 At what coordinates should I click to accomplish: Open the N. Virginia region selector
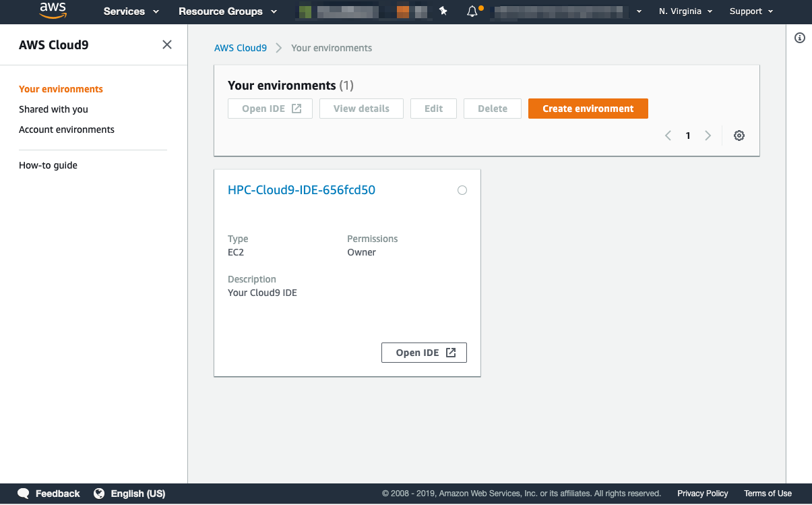click(685, 11)
